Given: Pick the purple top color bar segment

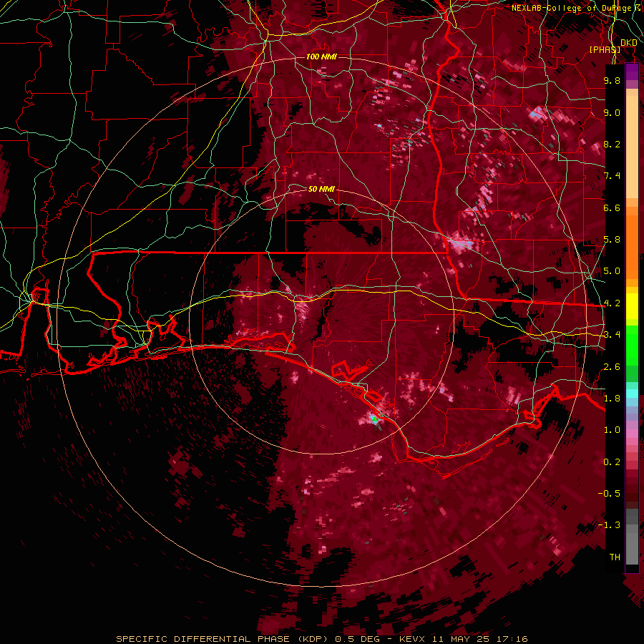Looking at the screenshot, I should click(632, 72).
